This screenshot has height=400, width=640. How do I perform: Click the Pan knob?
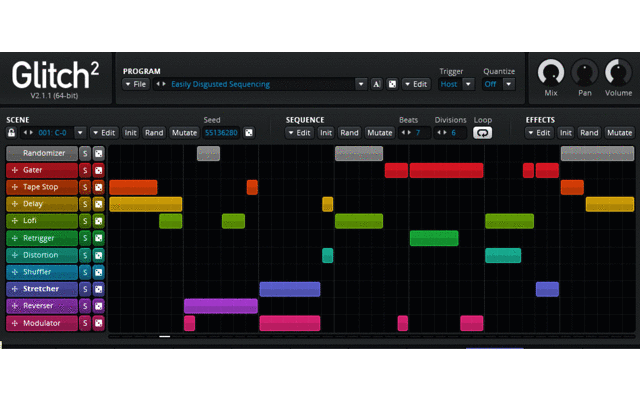pos(584,73)
